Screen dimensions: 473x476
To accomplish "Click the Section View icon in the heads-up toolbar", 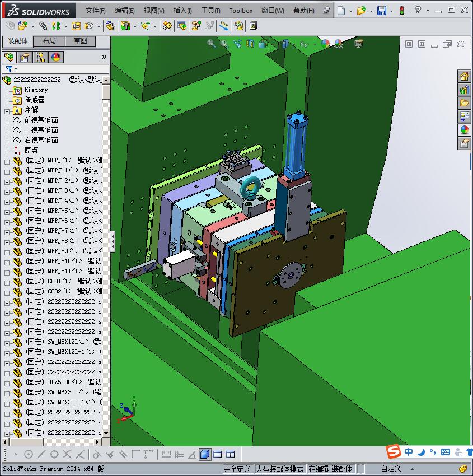I will pyautogui.click(x=250, y=44).
